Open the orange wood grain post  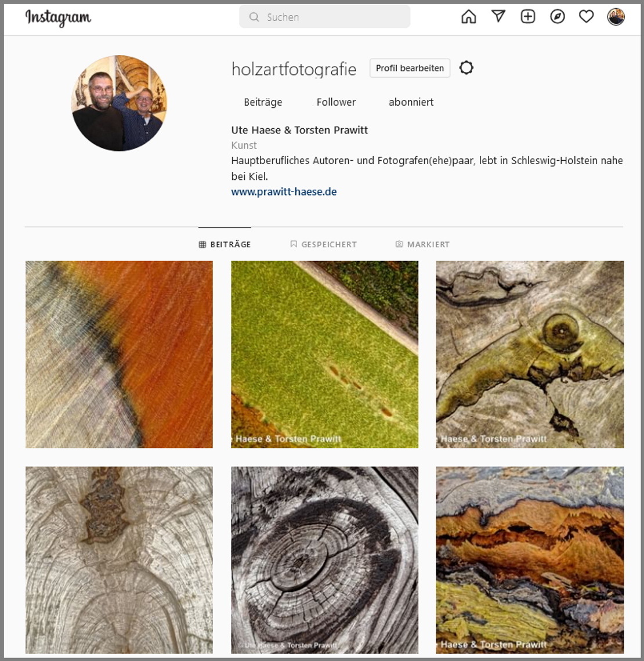(120, 355)
